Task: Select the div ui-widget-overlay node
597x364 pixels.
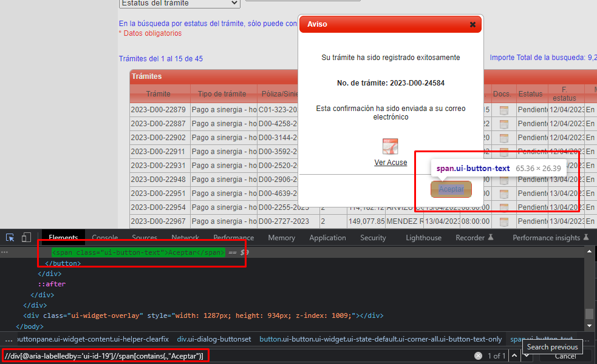Action: click(x=203, y=315)
